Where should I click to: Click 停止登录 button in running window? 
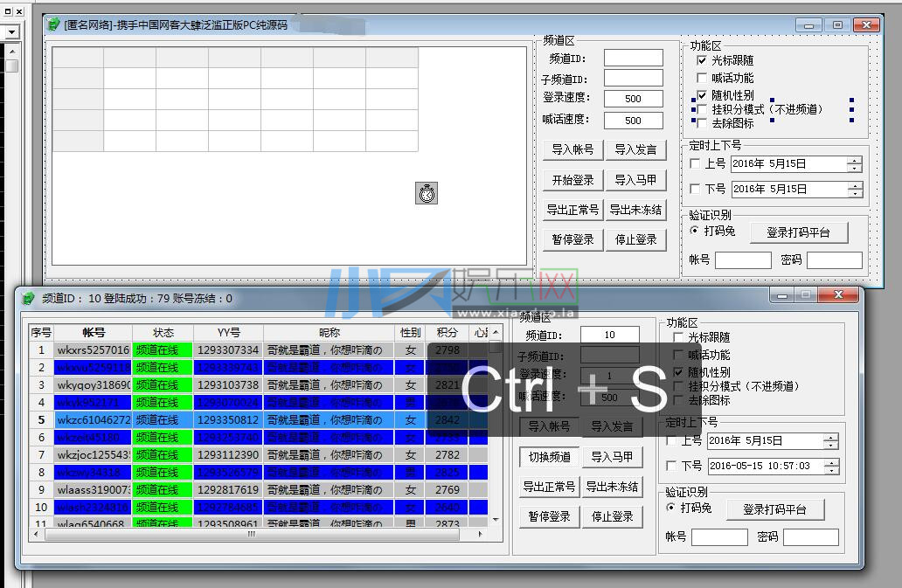point(612,516)
